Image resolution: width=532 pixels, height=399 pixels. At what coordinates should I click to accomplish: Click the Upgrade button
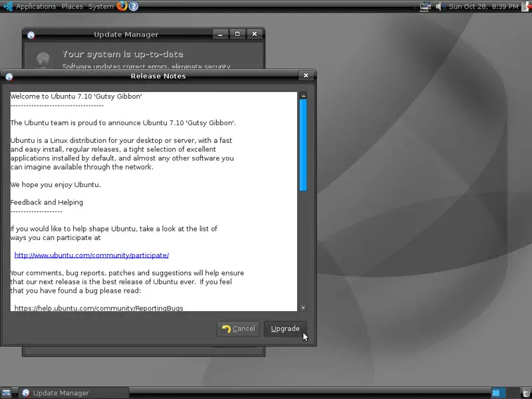[x=285, y=329]
